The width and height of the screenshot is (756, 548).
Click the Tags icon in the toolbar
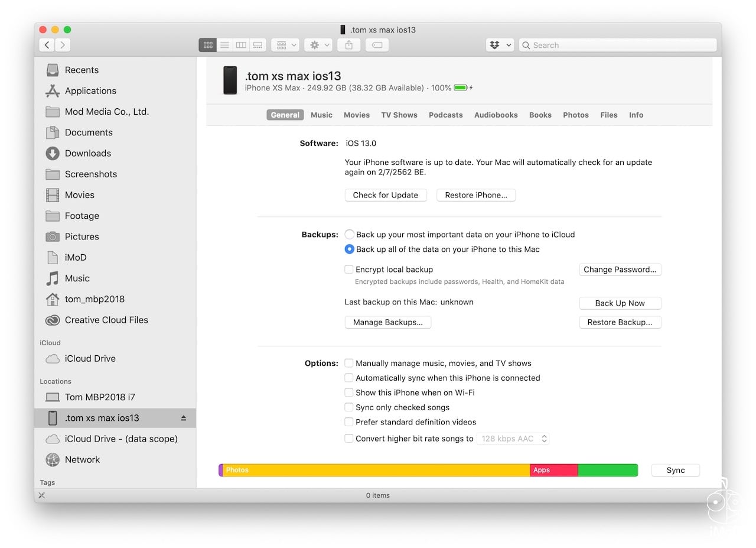377,45
